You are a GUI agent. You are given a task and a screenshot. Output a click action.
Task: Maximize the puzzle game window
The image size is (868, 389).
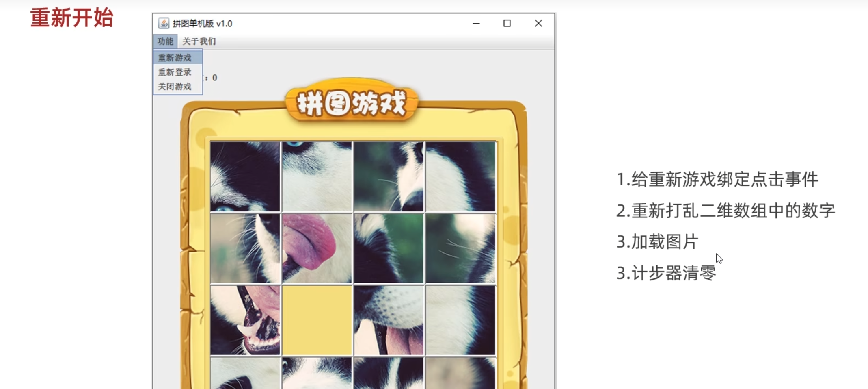coord(507,24)
